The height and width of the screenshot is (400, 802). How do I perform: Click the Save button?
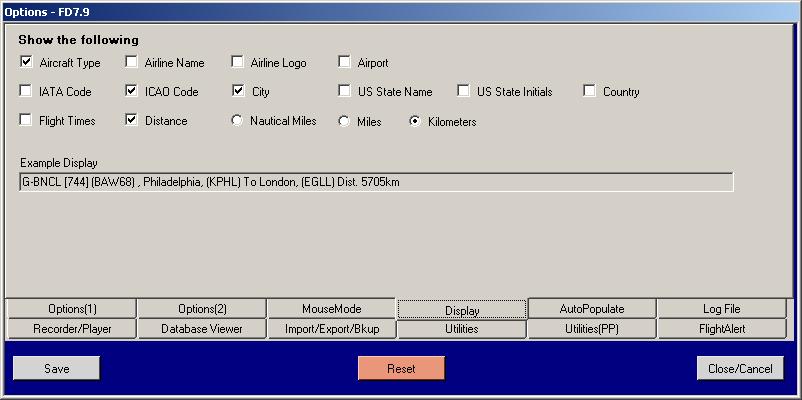click(56, 368)
